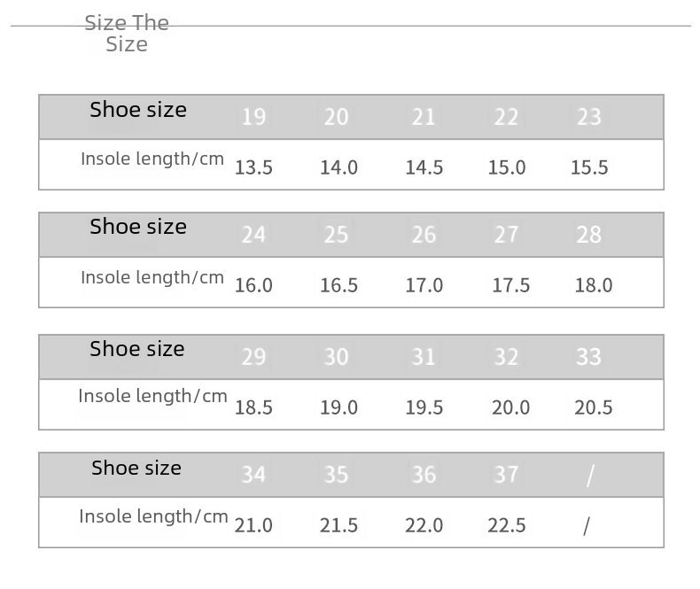Select shoe size 30 cell
This screenshot has width=700, height=589.
click(x=336, y=357)
